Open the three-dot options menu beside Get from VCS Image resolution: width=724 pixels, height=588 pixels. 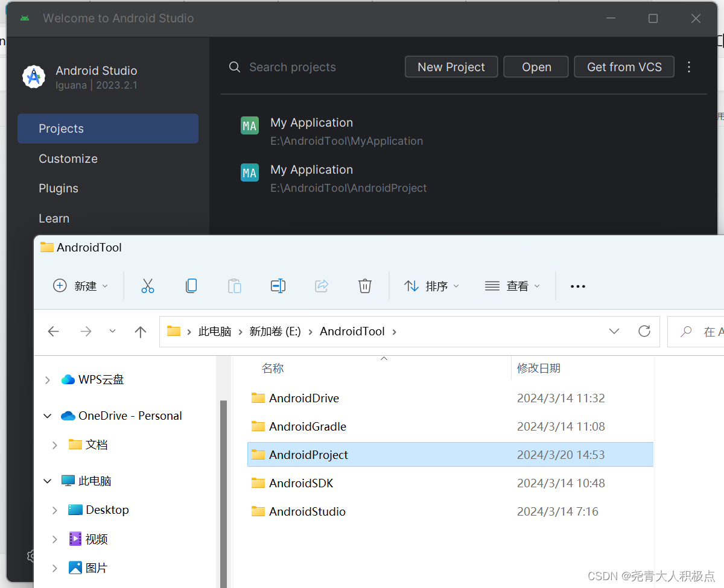(x=689, y=67)
